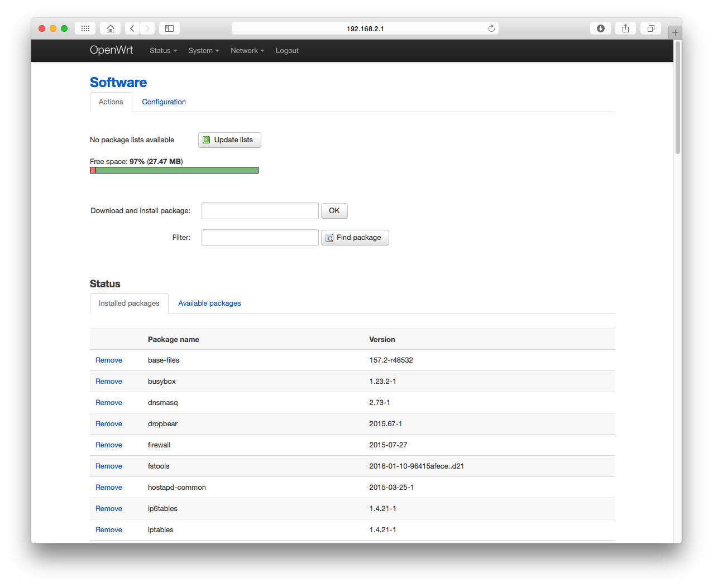The image size is (713, 588).
Task: Focus the Filter text field
Action: [260, 238]
